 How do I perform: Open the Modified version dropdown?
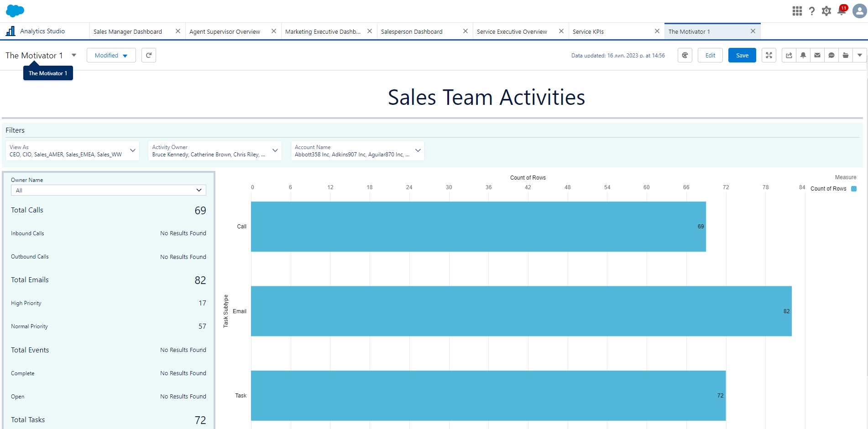[x=111, y=55]
